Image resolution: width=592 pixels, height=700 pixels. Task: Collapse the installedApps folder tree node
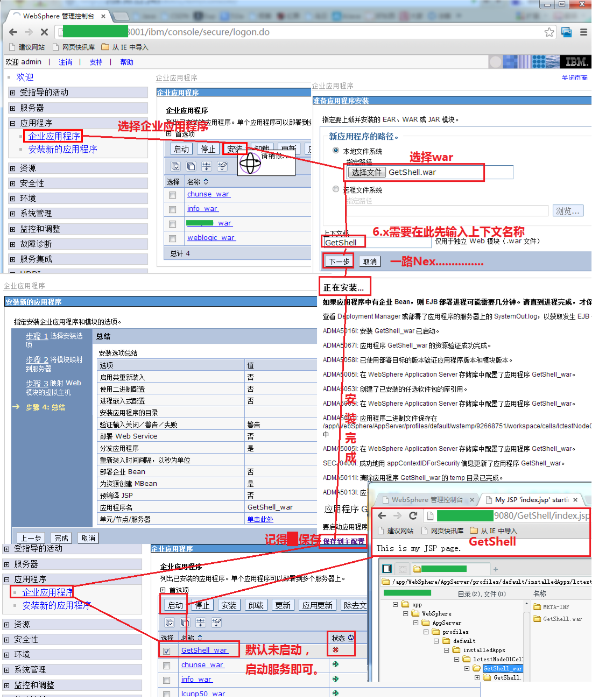point(447,650)
